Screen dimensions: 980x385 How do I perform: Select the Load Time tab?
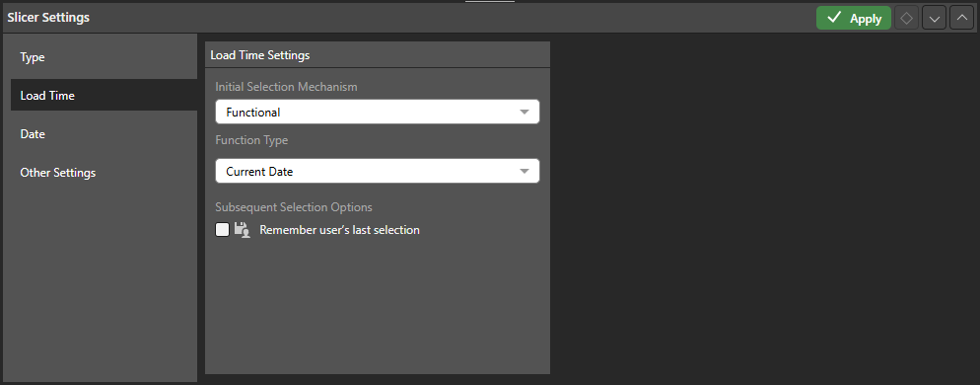(x=104, y=95)
